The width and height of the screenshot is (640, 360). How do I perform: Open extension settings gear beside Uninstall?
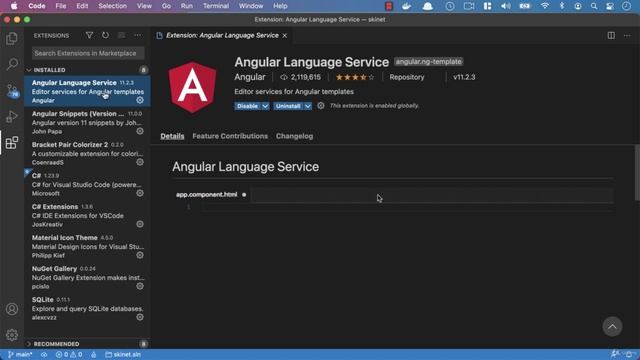(x=321, y=106)
